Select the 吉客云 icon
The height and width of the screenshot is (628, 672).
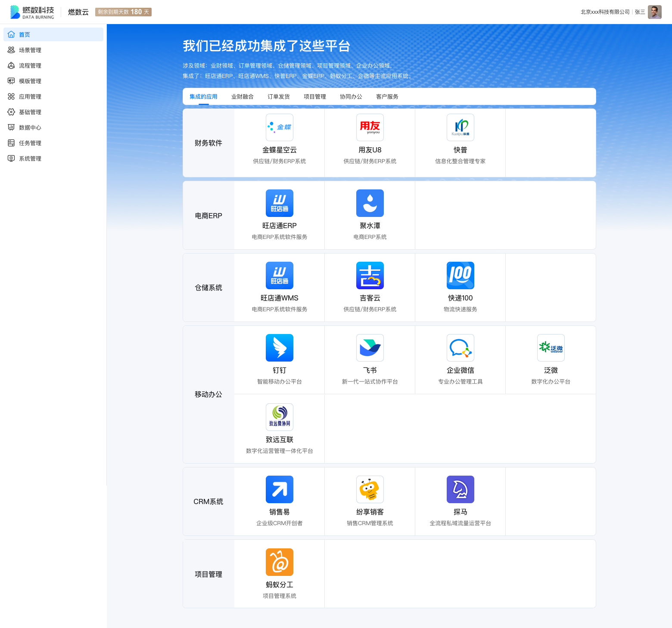pos(370,275)
